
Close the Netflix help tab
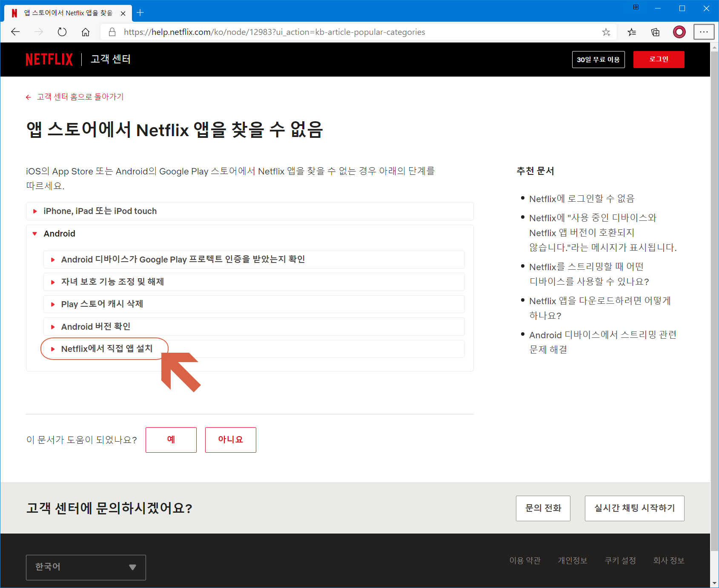[x=123, y=13]
